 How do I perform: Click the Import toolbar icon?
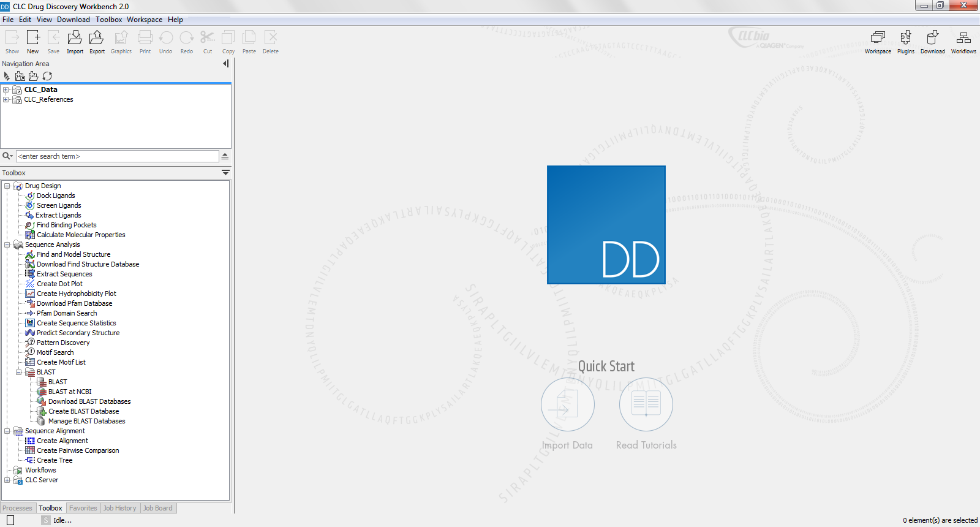click(x=75, y=38)
